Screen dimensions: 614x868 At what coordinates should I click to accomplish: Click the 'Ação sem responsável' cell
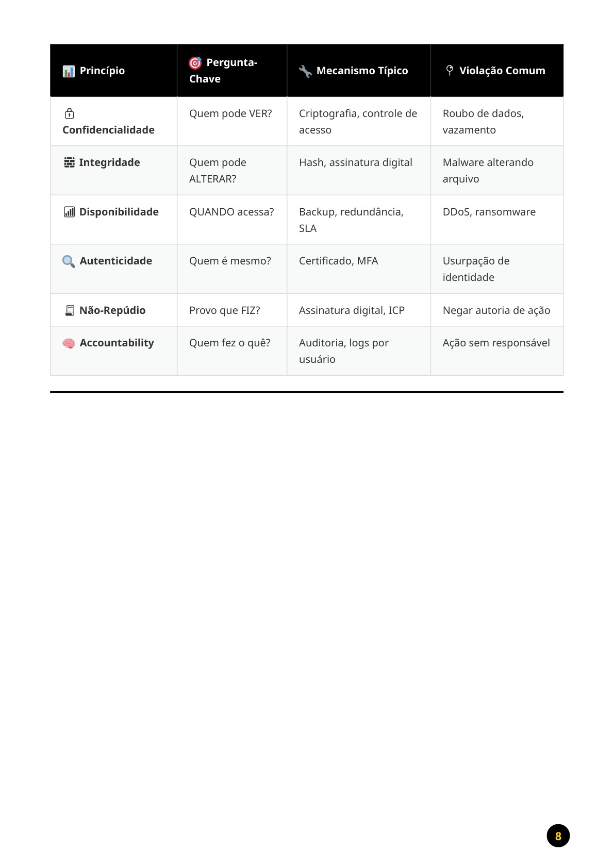pos(497,351)
